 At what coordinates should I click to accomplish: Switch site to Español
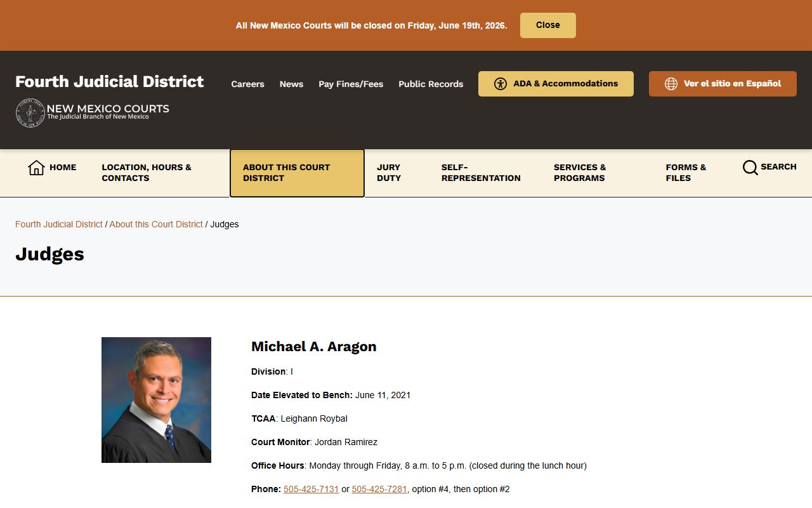(x=723, y=84)
